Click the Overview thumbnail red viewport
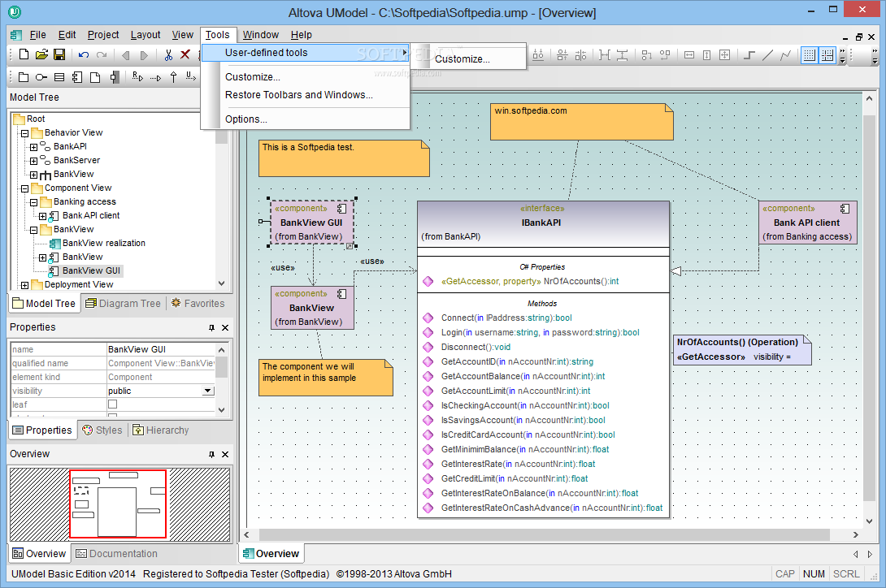This screenshot has width=886, height=588. [x=118, y=504]
